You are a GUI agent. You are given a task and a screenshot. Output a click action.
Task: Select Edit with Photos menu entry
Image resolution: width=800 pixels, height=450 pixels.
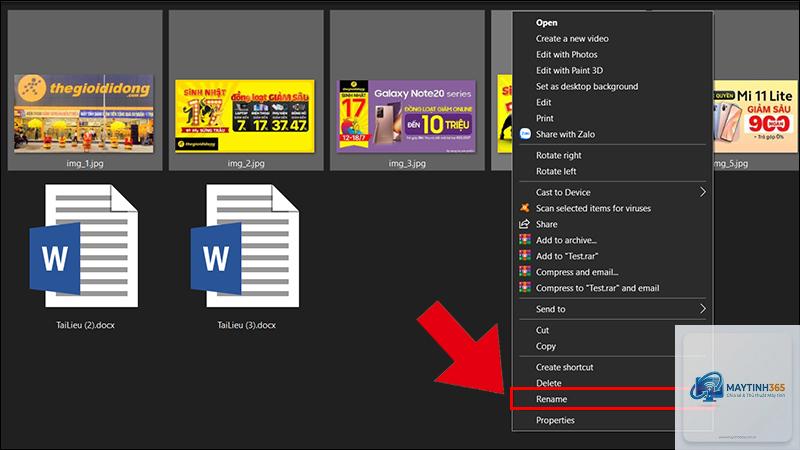[566, 54]
